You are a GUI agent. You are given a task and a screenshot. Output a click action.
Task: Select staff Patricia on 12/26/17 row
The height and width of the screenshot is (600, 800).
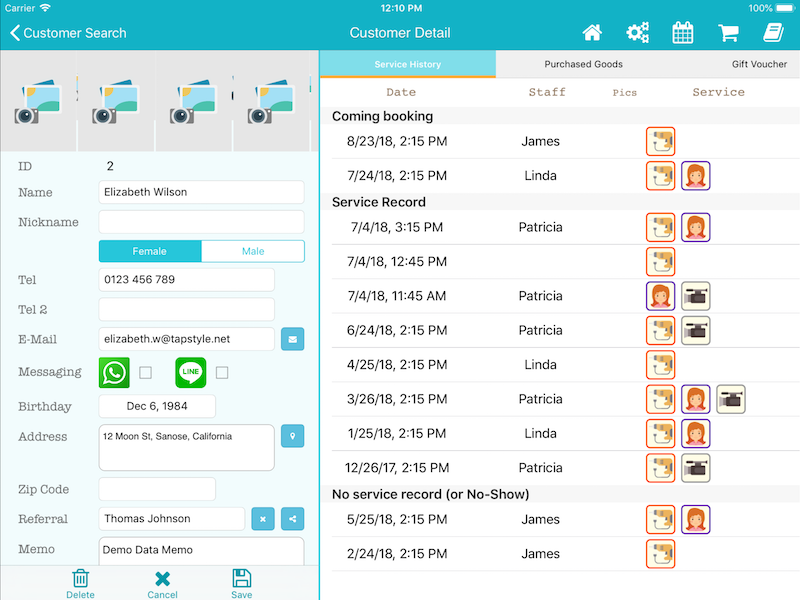tap(540, 468)
